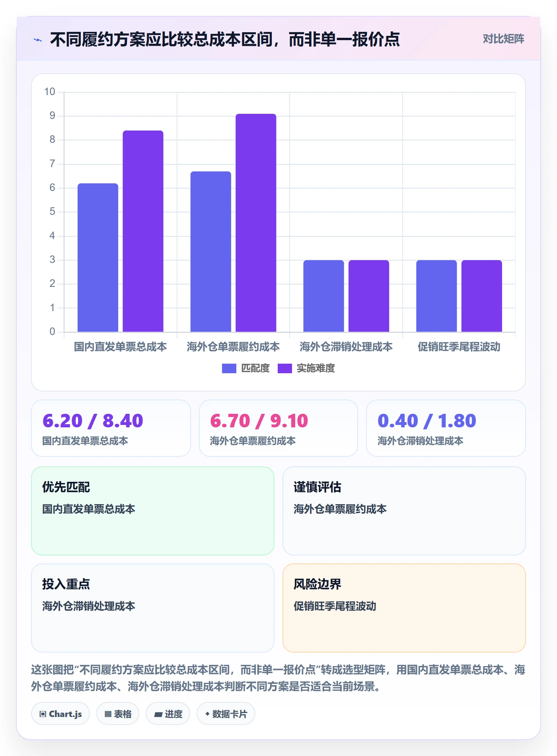
Task: Click the 数据卡片 tag chip
Action: pos(226,714)
